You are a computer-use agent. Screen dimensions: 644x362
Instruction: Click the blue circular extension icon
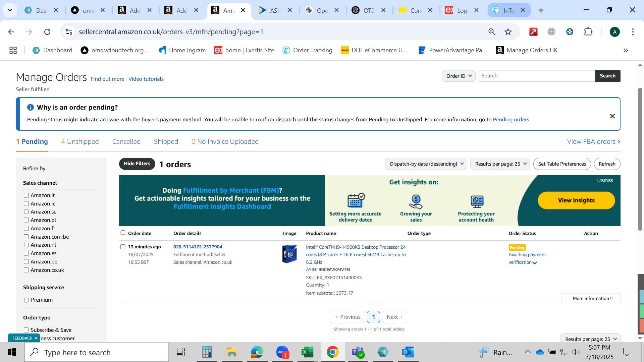(570, 32)
